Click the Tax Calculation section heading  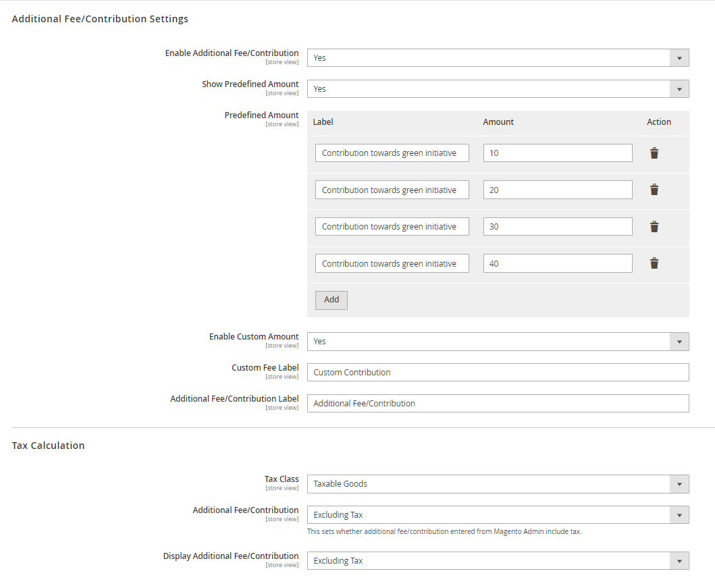tap(49, 446)
